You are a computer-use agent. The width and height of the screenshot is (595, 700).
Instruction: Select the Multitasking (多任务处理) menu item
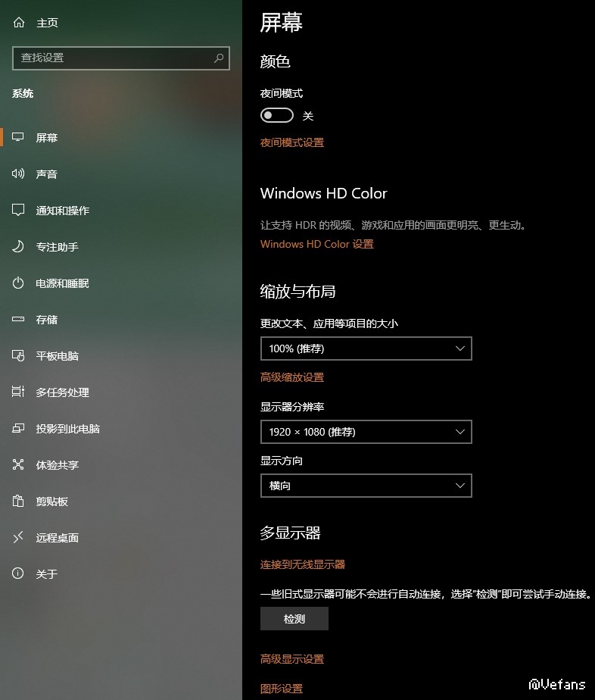tap(62, 392)
